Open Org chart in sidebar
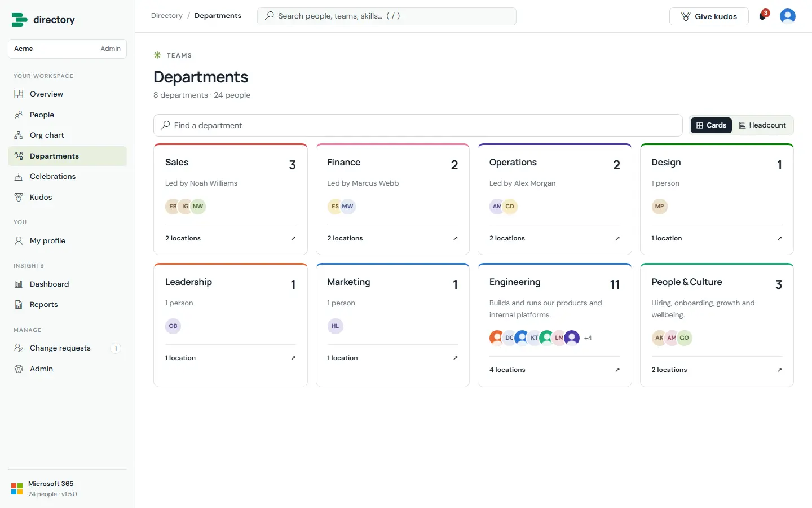Viewport: 812px width, 508px height. click(x=67, y=135)
